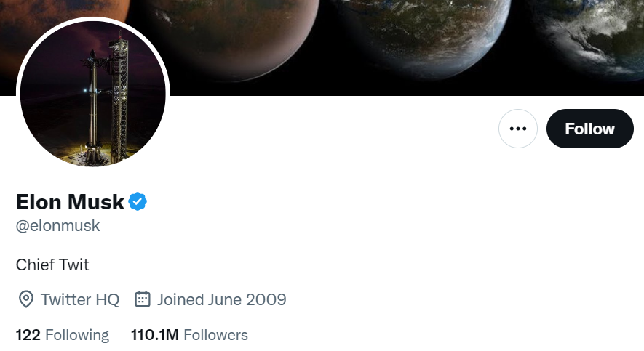644x351 pixels.
Task: Click the Twitter HQ location text
Action: pyautogui.click(x=79, y=299)
